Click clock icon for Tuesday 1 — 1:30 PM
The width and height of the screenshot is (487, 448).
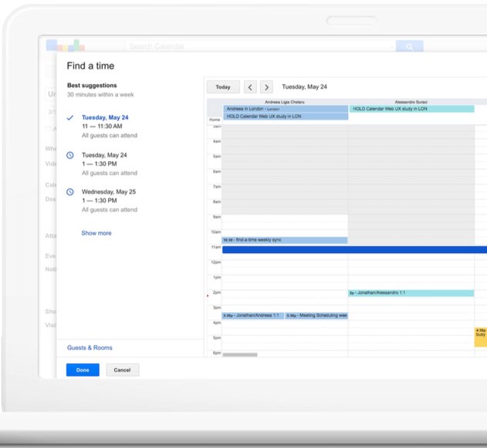(70, 155)
